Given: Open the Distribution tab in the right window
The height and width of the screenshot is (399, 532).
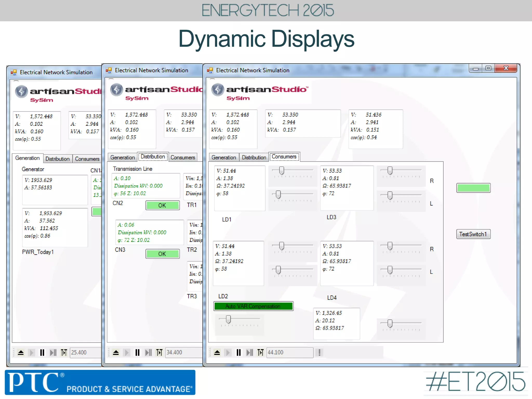Looking at the screenshot, I should coord(254,157).
